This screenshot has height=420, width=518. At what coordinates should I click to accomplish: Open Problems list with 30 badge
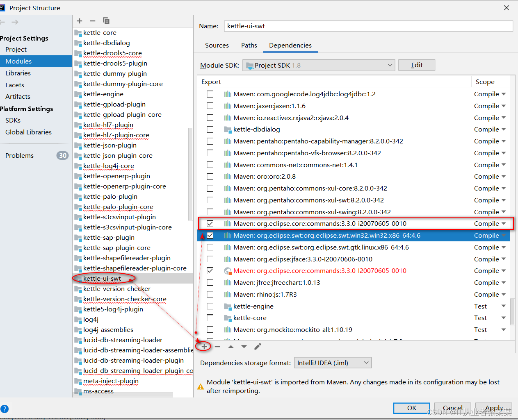click(x=36, y=156)
